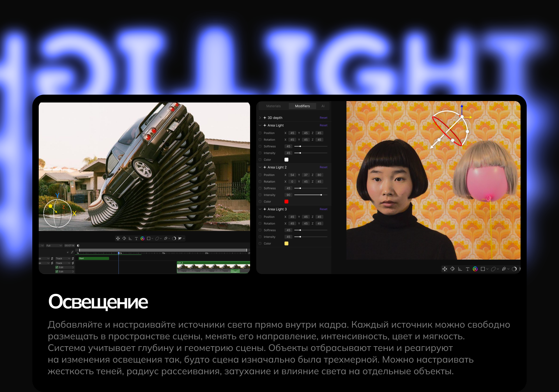Screen dimensions: 559x392
Task: Switch to the Ai tab
Action: [323, 106]
